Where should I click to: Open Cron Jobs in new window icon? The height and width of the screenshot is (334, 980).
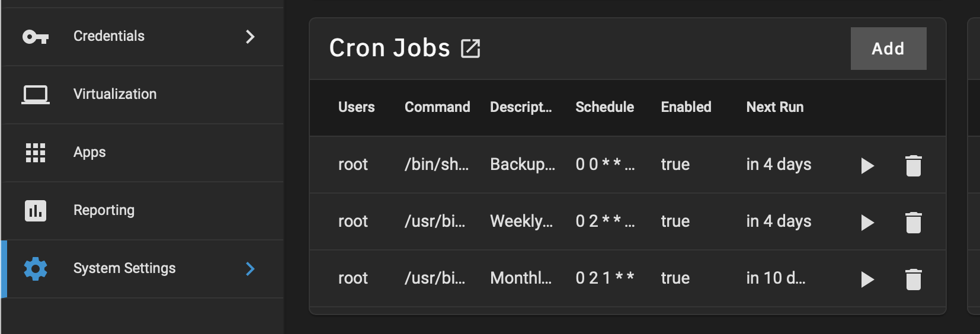click(x=470, y=49)
